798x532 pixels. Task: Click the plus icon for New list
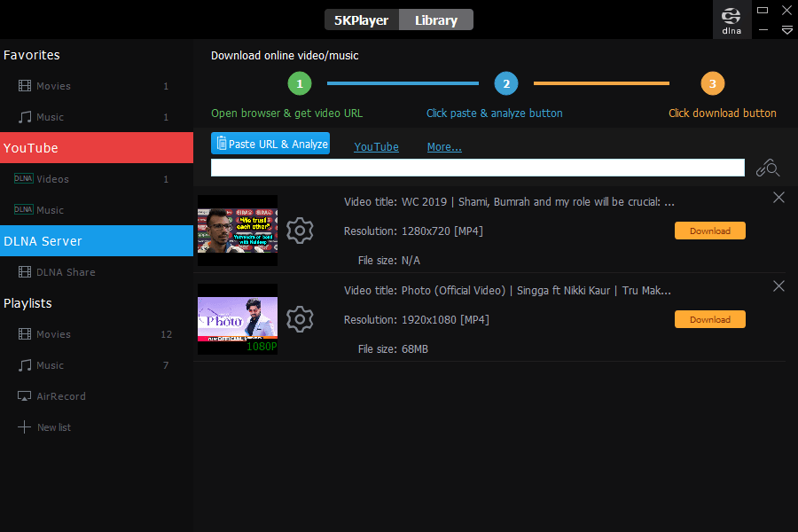[x=24, y=426]
